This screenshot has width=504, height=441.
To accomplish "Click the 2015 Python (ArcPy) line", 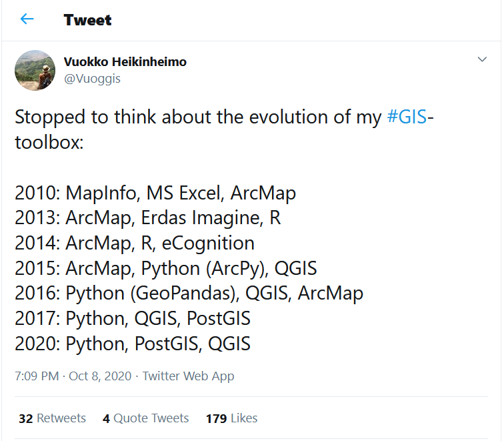I will 166,269.
